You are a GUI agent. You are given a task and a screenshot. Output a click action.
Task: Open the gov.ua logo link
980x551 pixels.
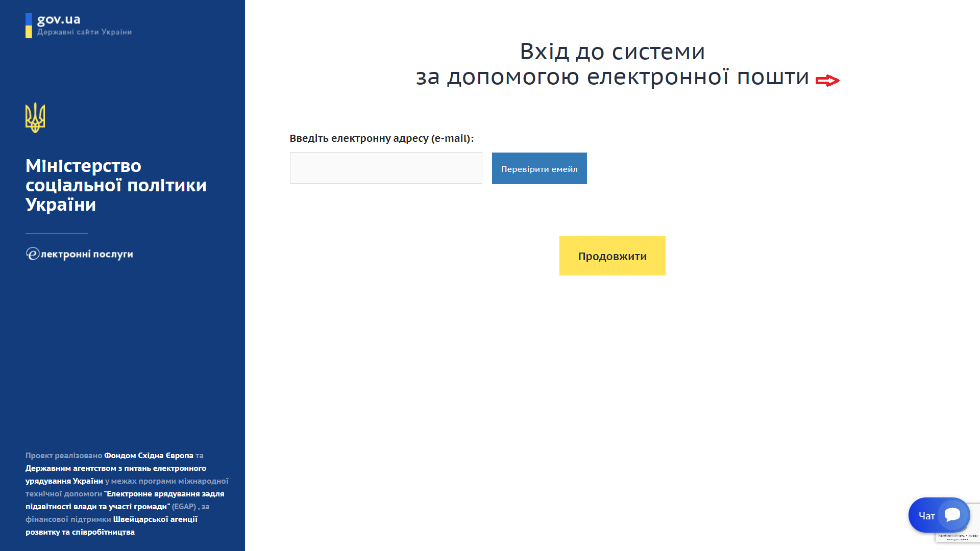59,20
